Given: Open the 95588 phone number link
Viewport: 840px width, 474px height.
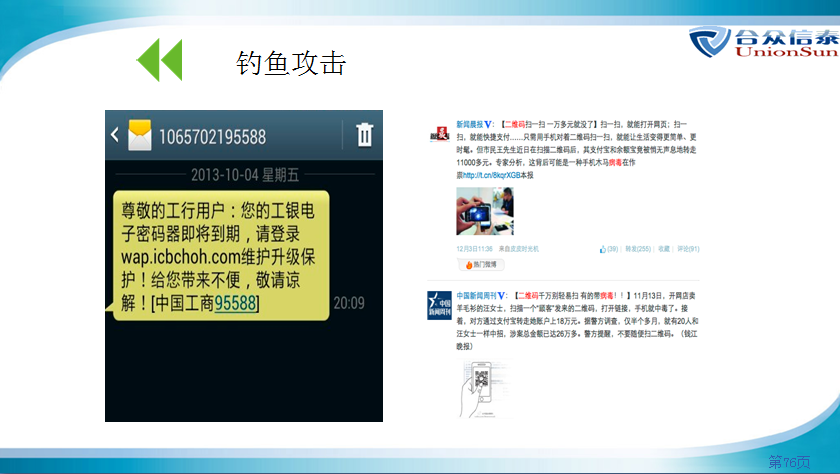Looking at the screenshot, I should (x=235, y=303).
